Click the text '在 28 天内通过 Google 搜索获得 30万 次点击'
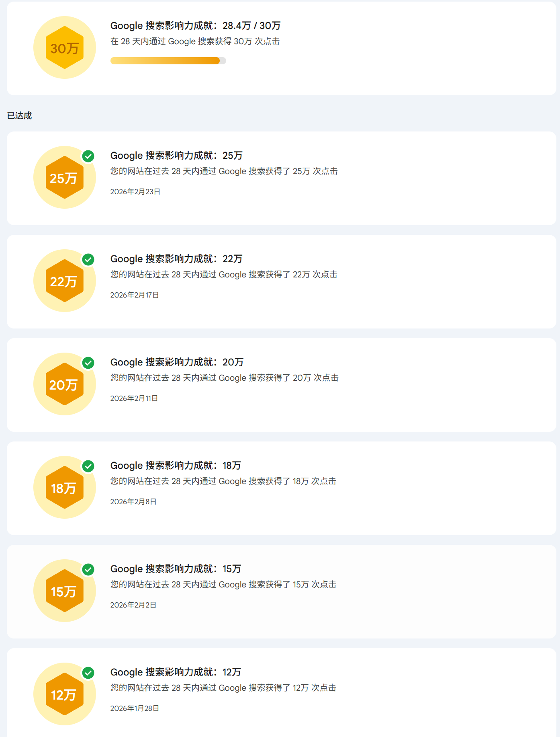Image resolution: width=560 pixels, height=737 pixels. click(x=195, y=41)
